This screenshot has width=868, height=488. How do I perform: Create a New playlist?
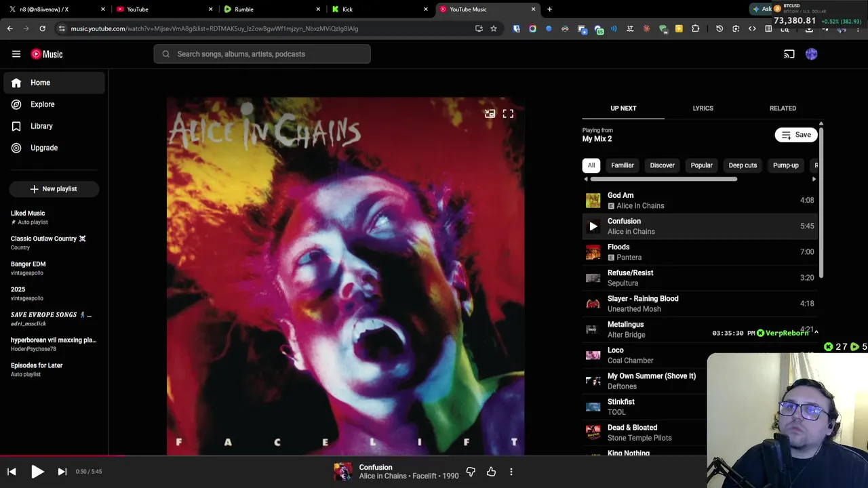tap(54, 189)
